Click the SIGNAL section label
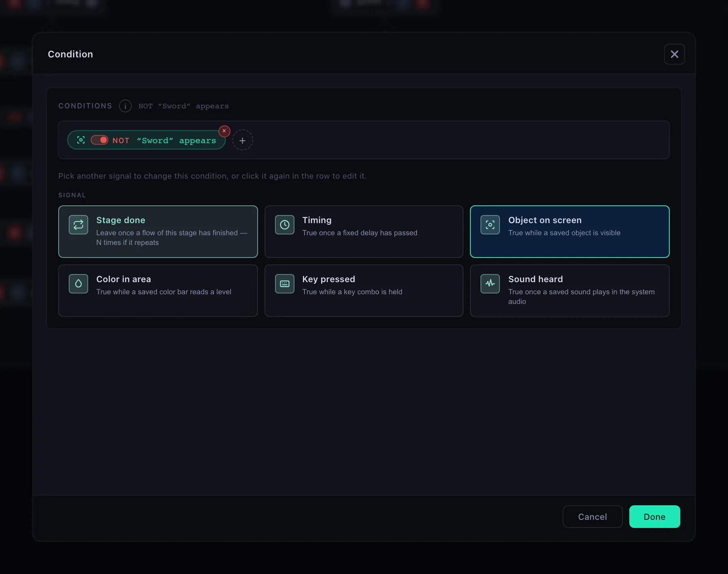Image resolution: width=728 pixels, height=574 pixels. (72, 195)
